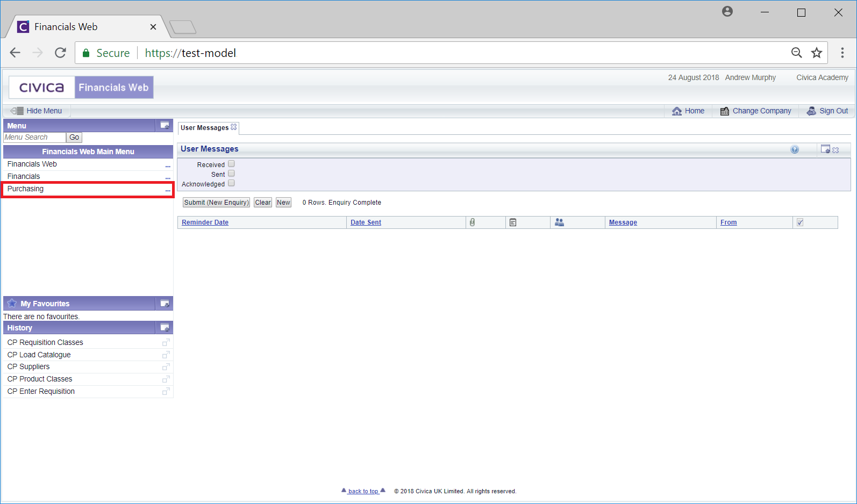Switch to the User Messages tab
857x504 pixels.
(204, 128)
